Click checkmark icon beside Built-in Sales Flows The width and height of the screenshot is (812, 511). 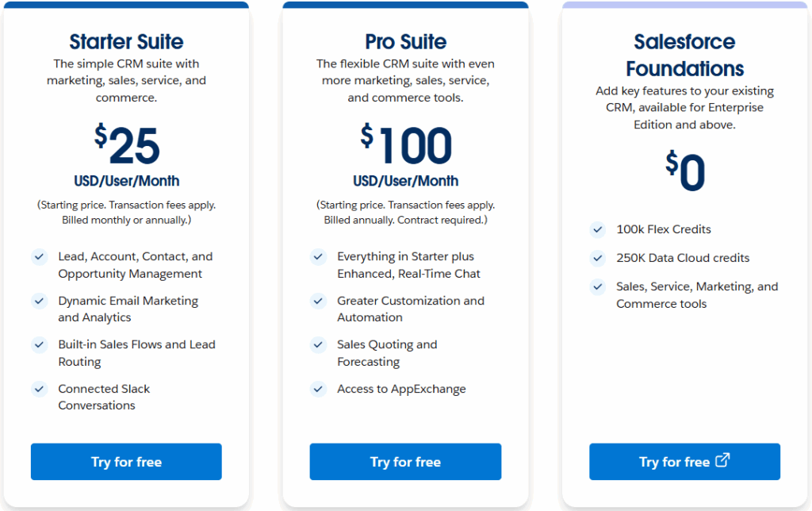click(39, 344)
